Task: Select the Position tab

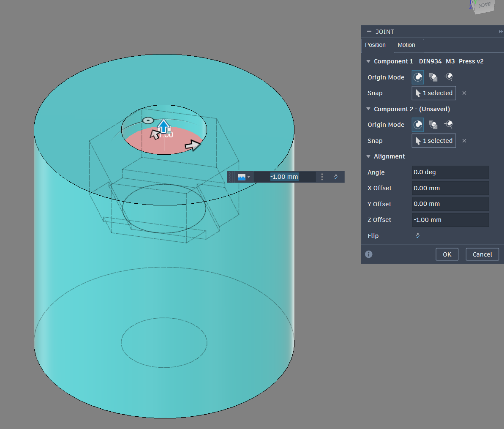Action: pos(375,45)
